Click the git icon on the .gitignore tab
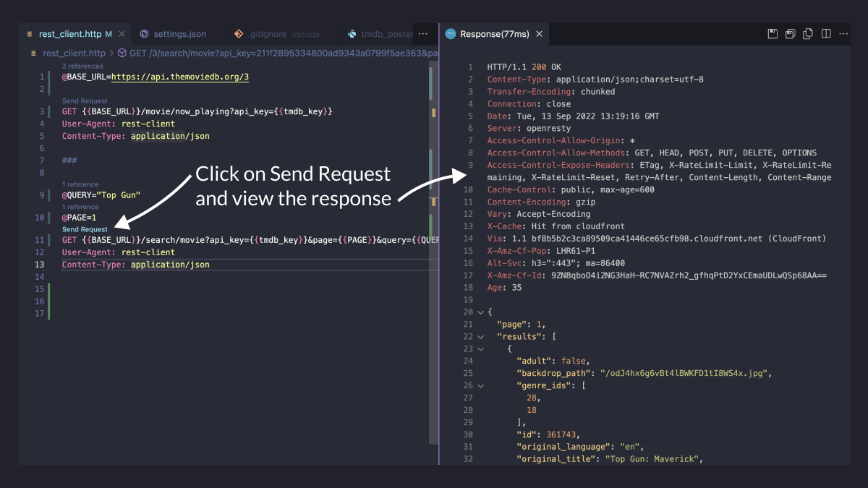 [x=238, y=33]
